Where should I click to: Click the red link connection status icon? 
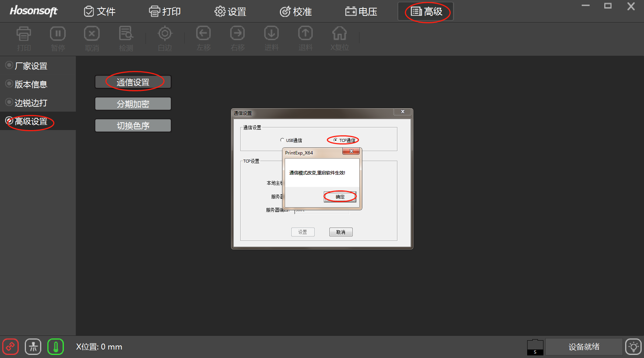tap(10, 347)
